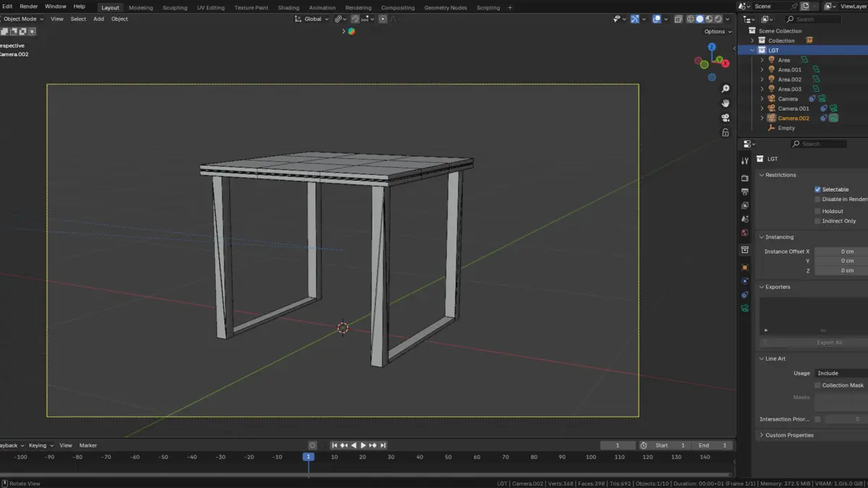Screen dimensions: 868x488
Task: Toggle viewport gizmos visibility button
Action: (x=634, y=19)
